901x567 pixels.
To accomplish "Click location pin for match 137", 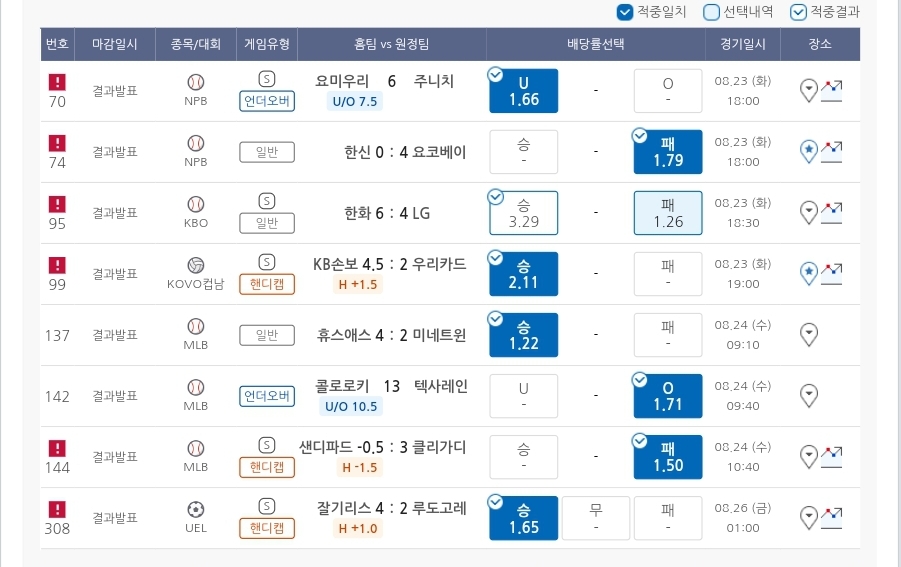I will pyautogui.click(x=808, y=335).
